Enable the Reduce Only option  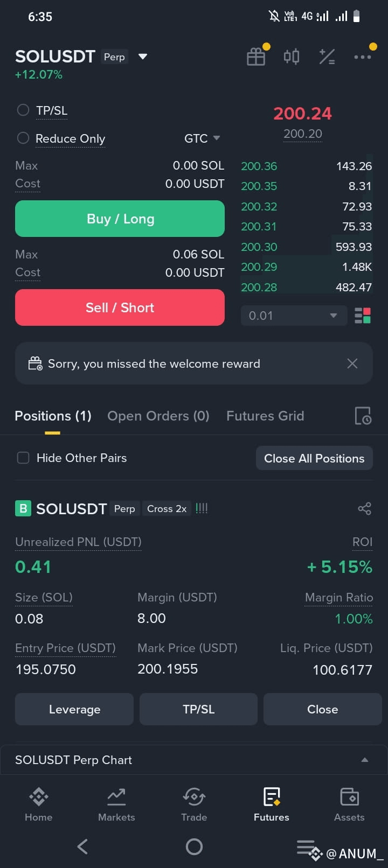pyautogui.click(x=23, y=138)
